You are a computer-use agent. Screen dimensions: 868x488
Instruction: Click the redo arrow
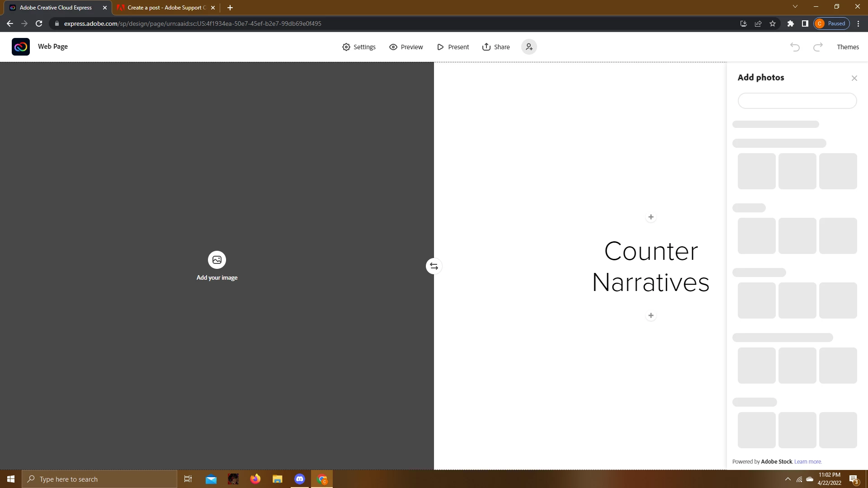tap(818, 47)
